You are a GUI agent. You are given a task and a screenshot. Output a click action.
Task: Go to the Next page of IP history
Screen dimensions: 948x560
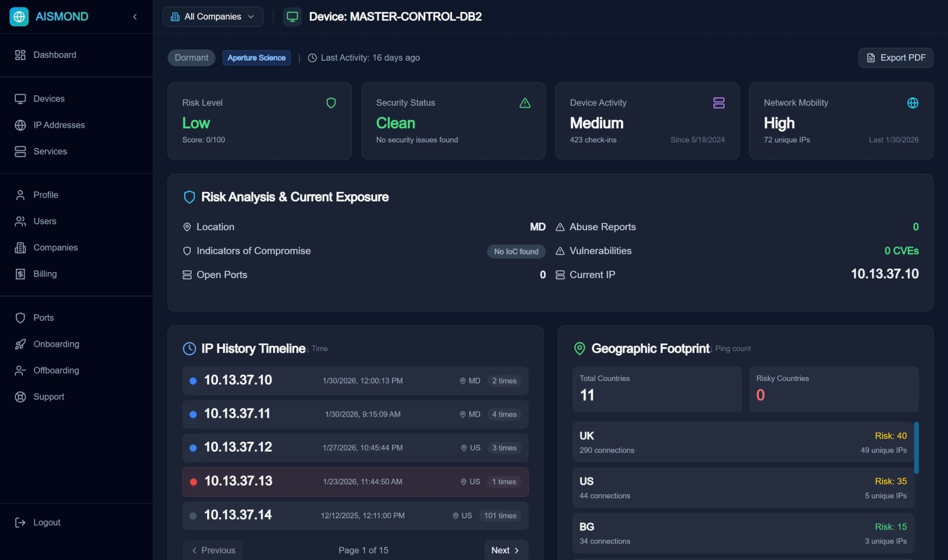(505, 550)
